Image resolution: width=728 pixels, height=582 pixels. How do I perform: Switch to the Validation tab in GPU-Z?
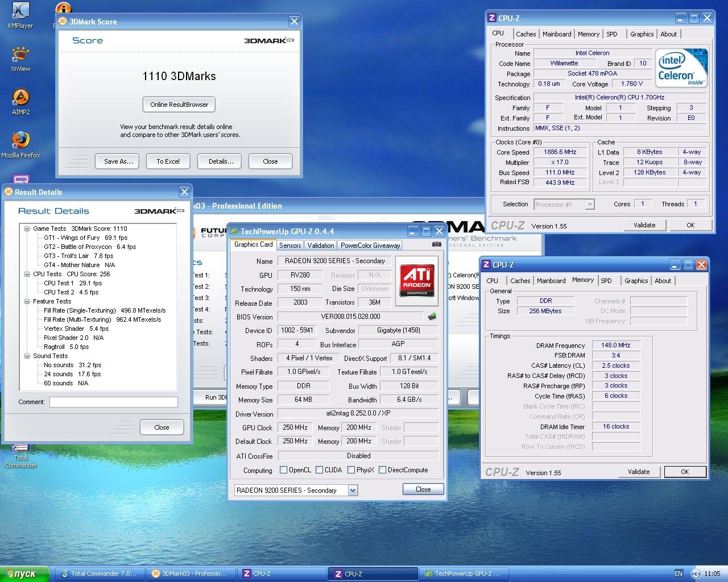click(x=321, y=246)
